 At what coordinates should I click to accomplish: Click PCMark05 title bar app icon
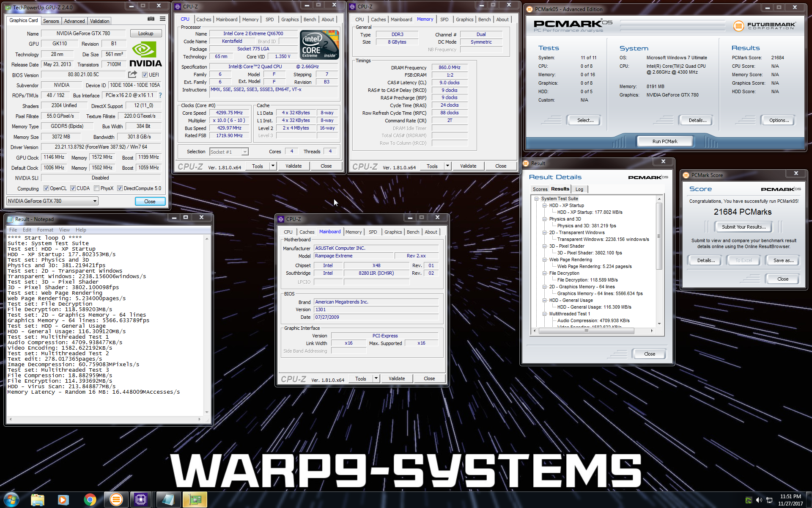pos(529,9)
